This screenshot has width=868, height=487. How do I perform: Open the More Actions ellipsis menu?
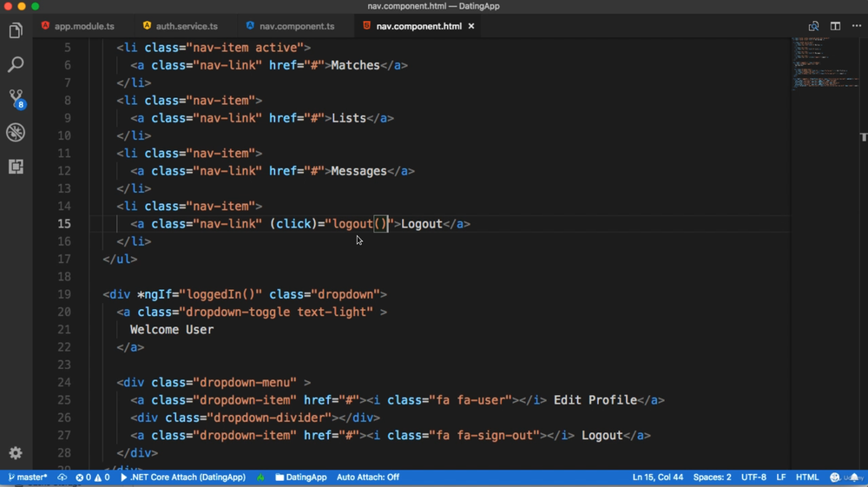[x=857, y=26]
